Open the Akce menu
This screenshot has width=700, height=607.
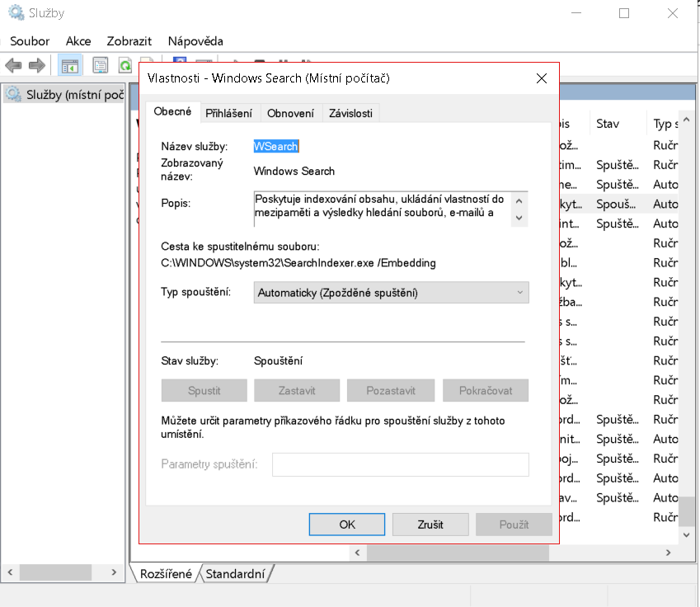pos(78,40)
